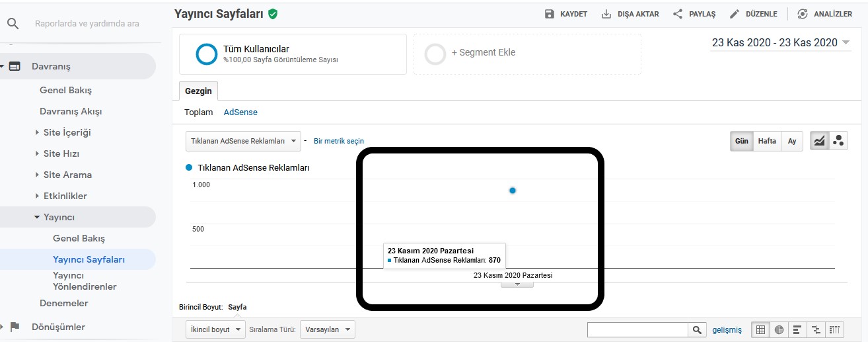Open Yayıncı Yönlendirenler report

pyautogui.click(x=85, y=281)
